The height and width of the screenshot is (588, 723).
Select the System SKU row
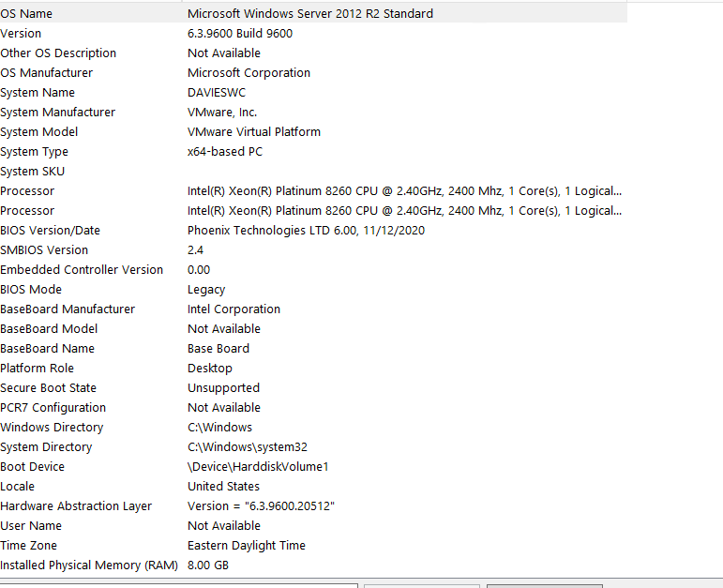point(313,171)
